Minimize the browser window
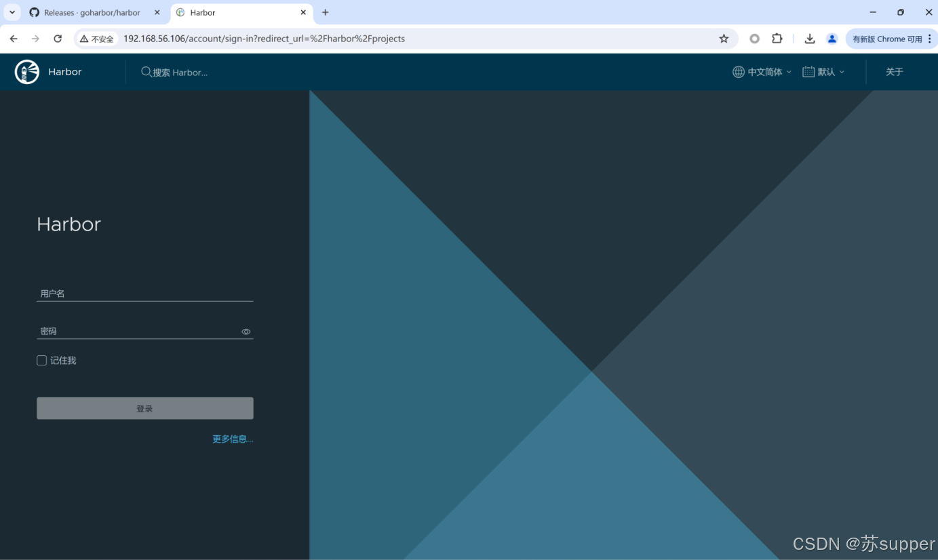The height and width of the screenshot is (560, 938). [873, 12]
